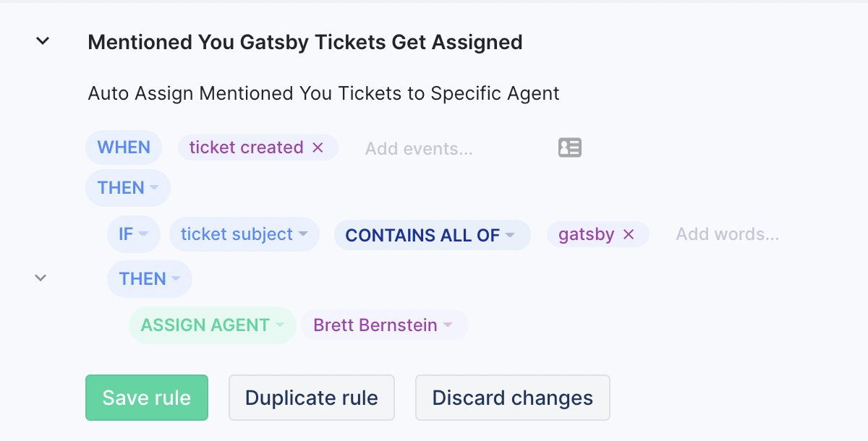Remove the 'gatsby' word tag
This screenshot has width=868, height=441.
(629, 234)
